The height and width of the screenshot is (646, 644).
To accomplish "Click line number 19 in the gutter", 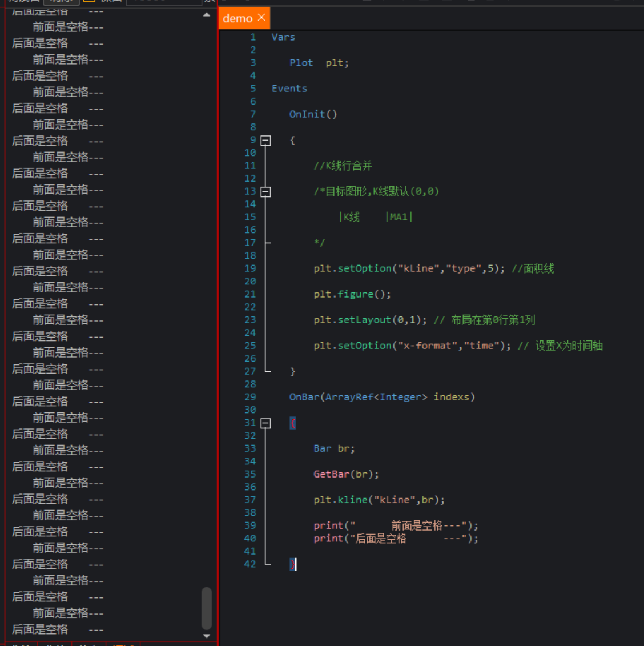I will click(x=251, y=268).
